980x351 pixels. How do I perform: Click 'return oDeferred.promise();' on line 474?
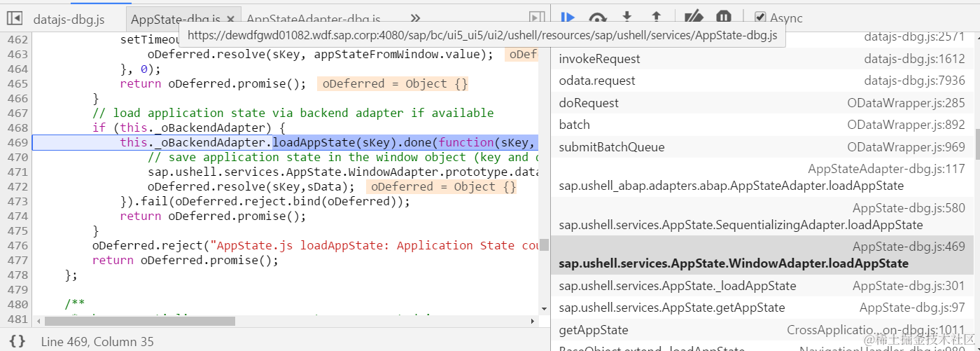pyautogui.click(x=213, y=216)
